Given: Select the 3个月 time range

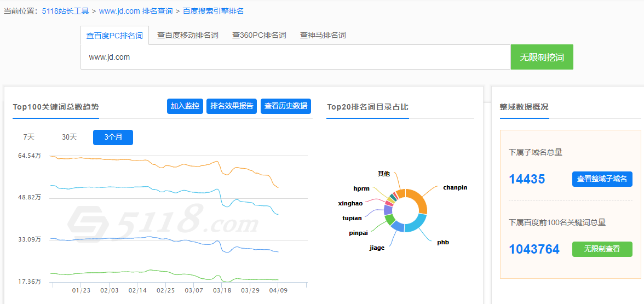Looking at the screenshot, I should (113, 137).
